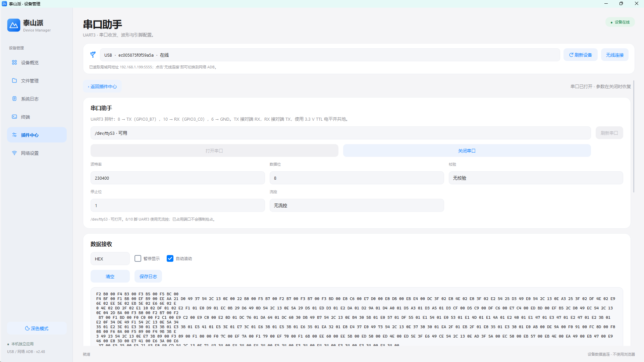Click the 系统日志 document icon
This screenshot has height=362, width=644.
tap(14, 99)
